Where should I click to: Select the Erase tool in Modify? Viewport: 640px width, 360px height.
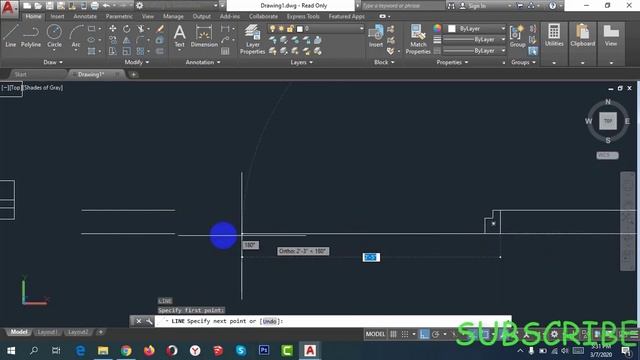click(x=160, y=29)
